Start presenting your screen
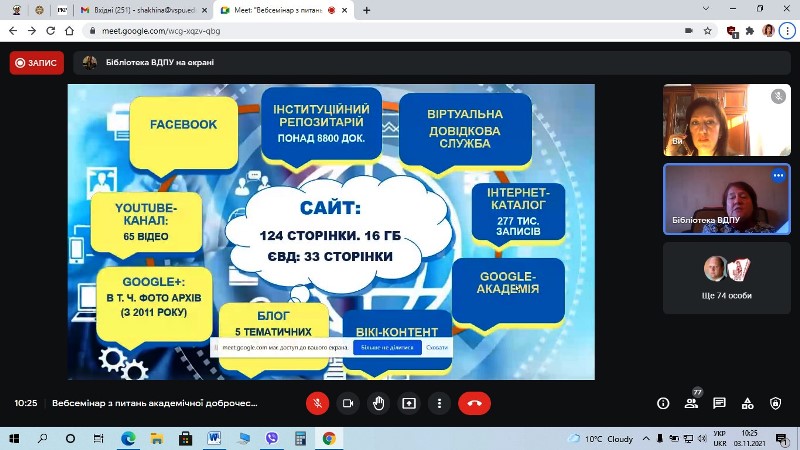The height and width of the screenshot is (450, 800). [409, 403]
